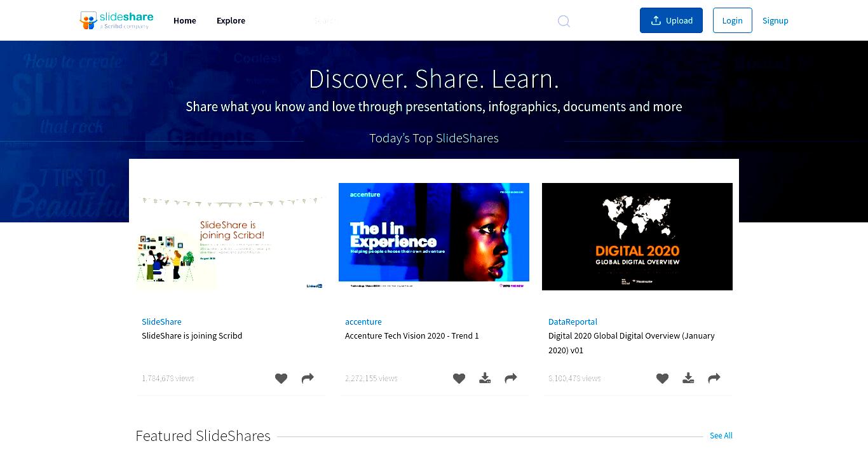Open the DataReportal author link
The height and width of the screenshot is (460, 868).
573,322
